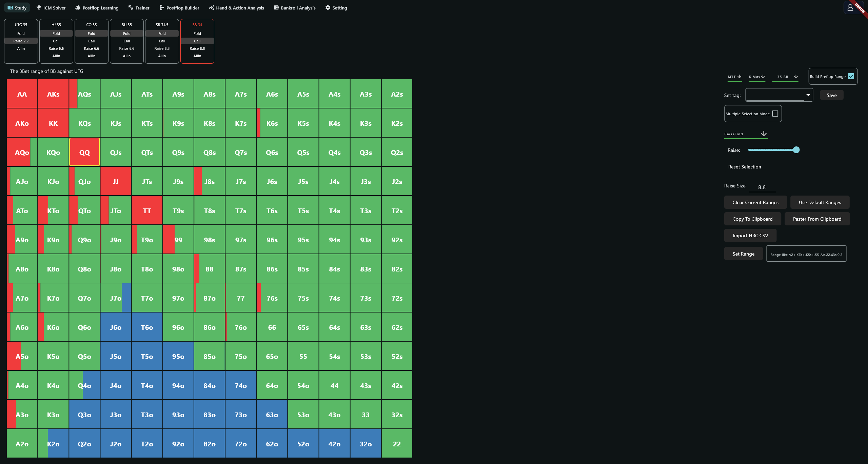Open the ICM Solver tab

click(x=51, y=8)
